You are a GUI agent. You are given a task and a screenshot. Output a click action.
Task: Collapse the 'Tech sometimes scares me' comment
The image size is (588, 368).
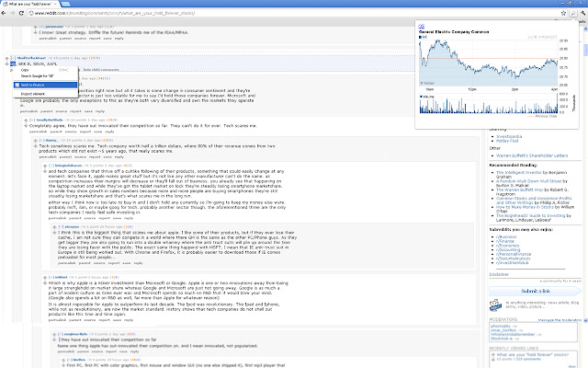pyautogui.click(x=42, y=141)
